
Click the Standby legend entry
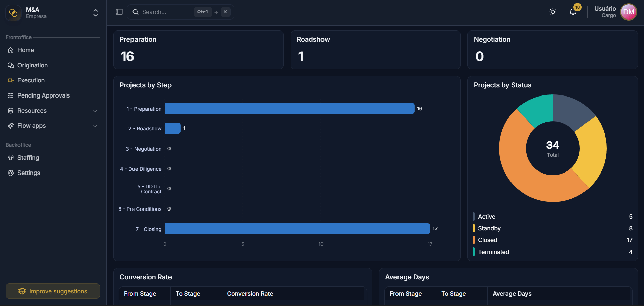(553, 228)
